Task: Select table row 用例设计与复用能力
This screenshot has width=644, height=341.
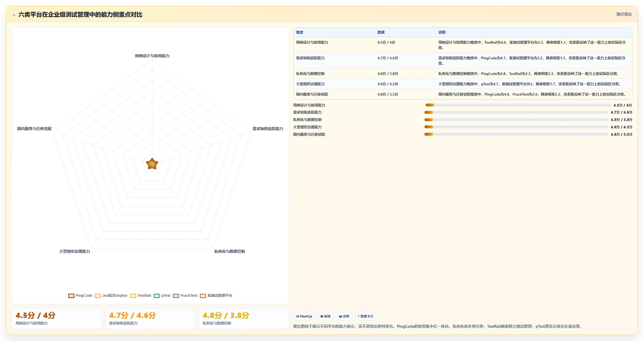Action: pyautogui.click(x=463, y=45)
